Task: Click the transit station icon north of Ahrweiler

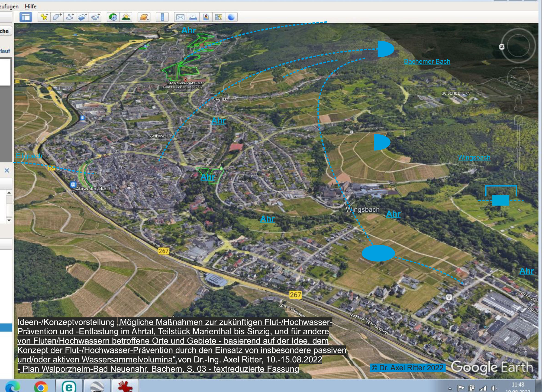Action: pyautogui.click(x=83, y=118)
